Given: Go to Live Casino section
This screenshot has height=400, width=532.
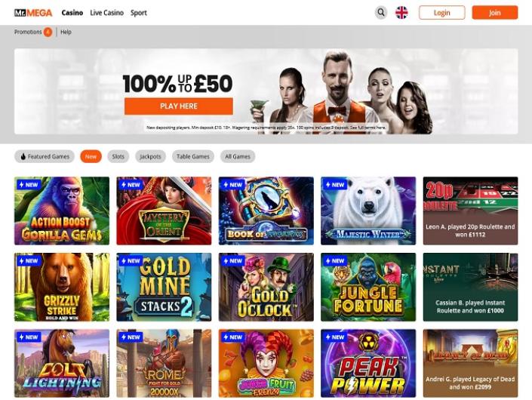Looking at the screenshot, I should coord(107,13).
